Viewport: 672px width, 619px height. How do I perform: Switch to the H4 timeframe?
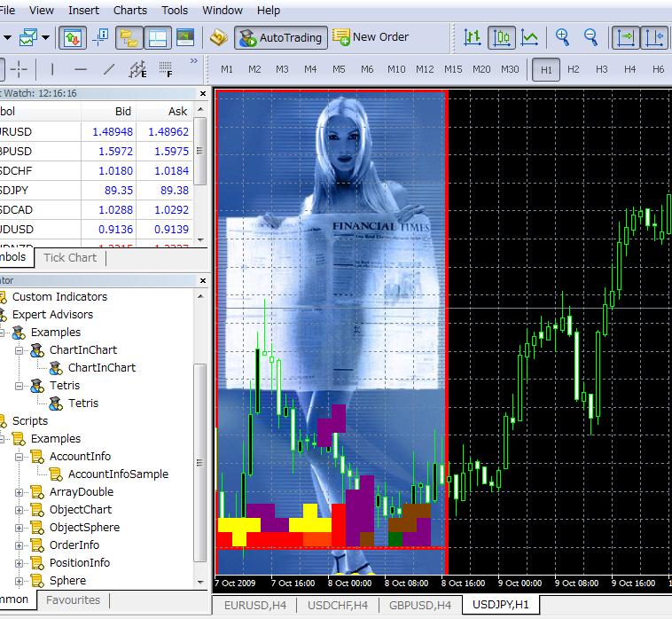(629, 69)
